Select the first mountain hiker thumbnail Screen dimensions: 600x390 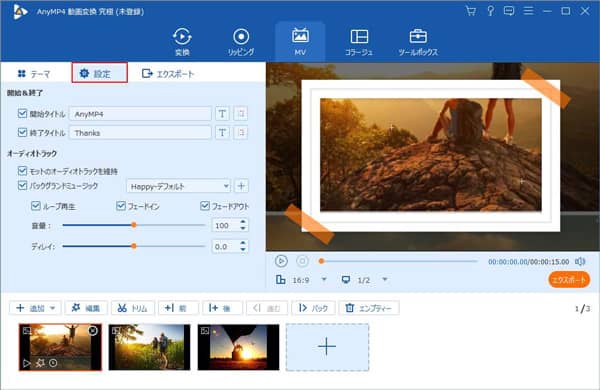[x=60, y=347]
